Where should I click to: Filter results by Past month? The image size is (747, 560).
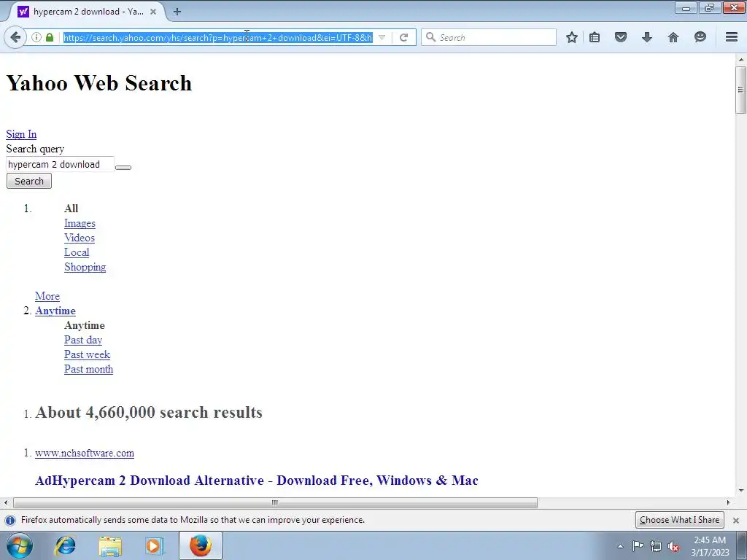[88, 369]
